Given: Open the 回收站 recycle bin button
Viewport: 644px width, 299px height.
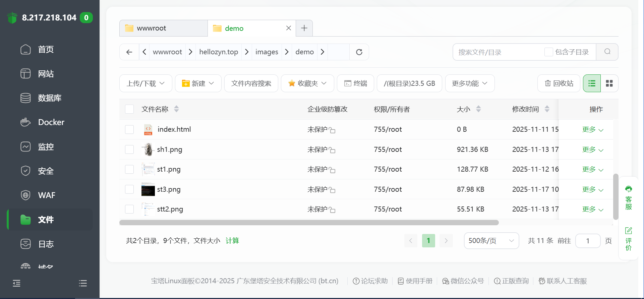Looking at the screenshot, I should pos(559,83).
